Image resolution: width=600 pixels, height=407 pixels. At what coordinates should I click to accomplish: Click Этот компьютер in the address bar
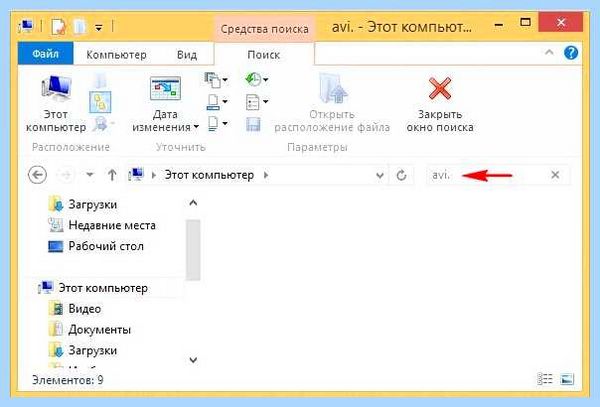pos(209,175)
